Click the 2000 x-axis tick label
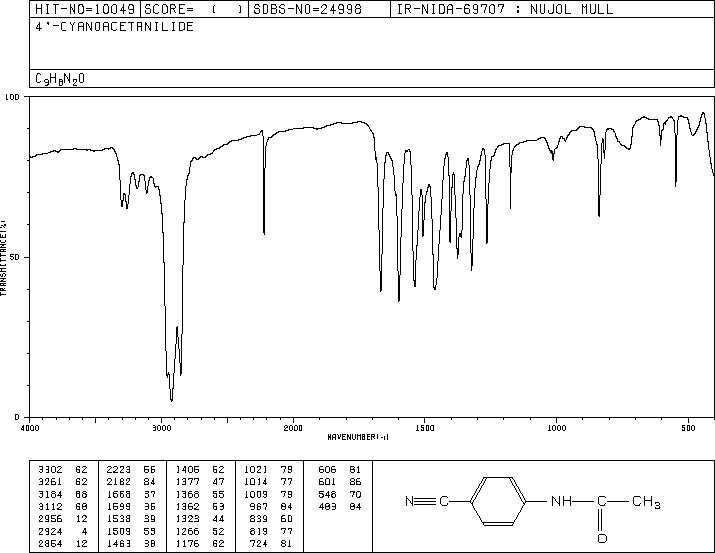This screenshot has width=715, height=553. tap(293, 428)
